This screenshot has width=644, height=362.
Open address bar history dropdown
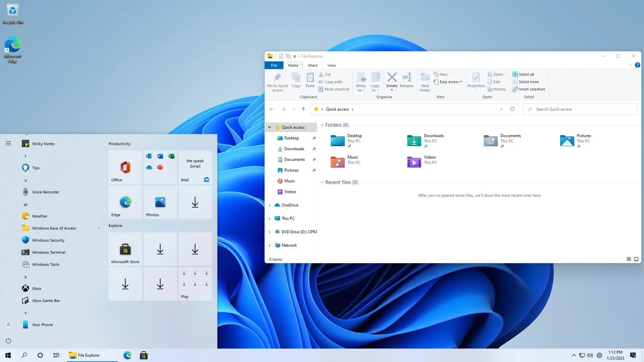(x=501, y=109)
